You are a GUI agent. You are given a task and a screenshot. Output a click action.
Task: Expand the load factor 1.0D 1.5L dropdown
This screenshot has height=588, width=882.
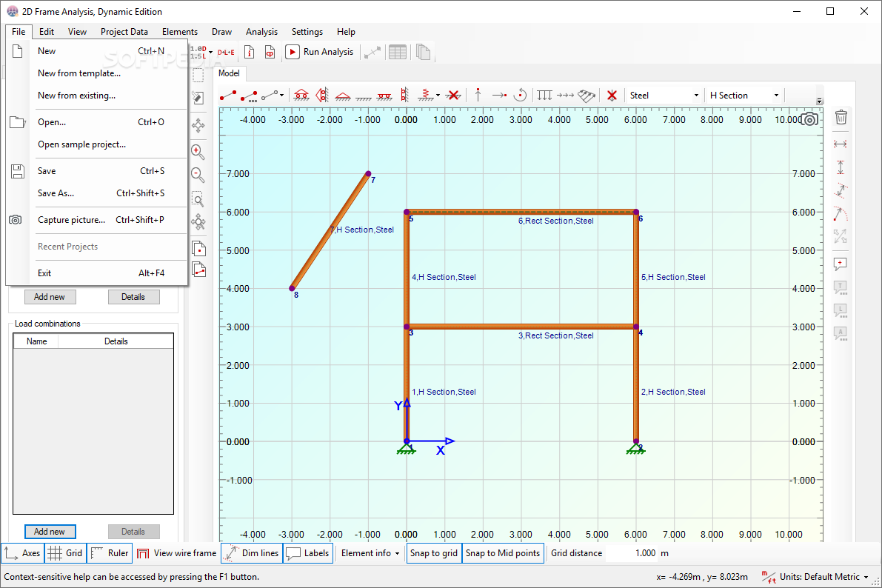211,53
